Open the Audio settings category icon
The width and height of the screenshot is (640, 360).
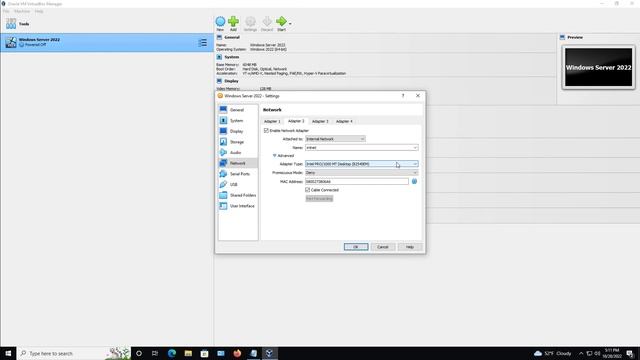point(223,152)
